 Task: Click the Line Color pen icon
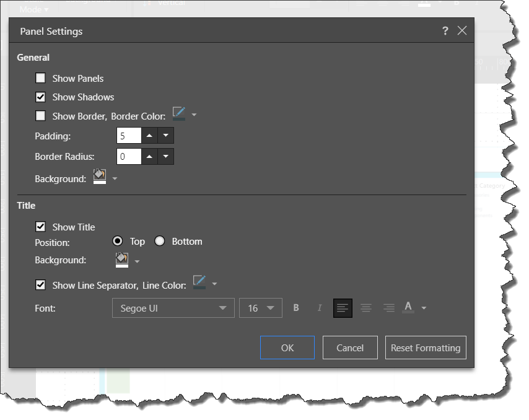point(199,283)
